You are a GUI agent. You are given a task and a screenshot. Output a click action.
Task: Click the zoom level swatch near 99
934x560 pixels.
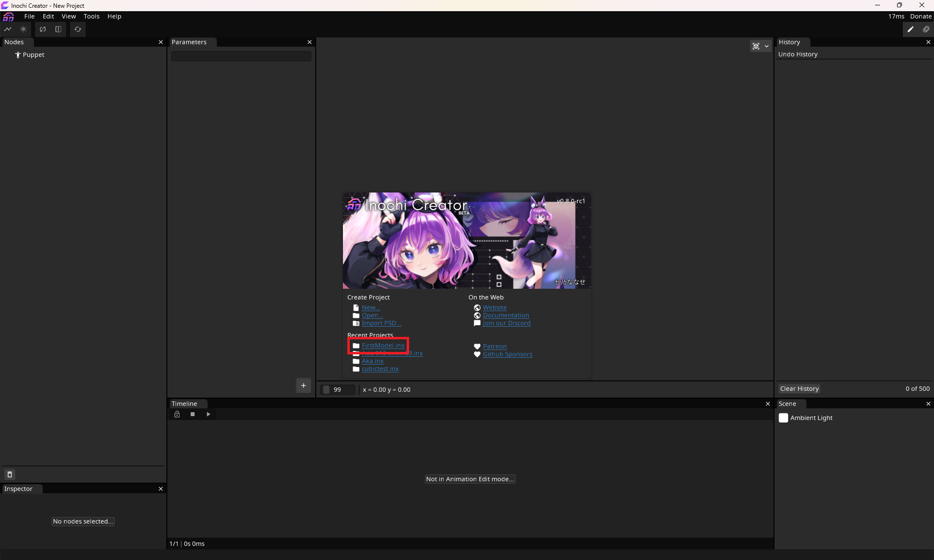pyautogui.click(x=326, y=390)
